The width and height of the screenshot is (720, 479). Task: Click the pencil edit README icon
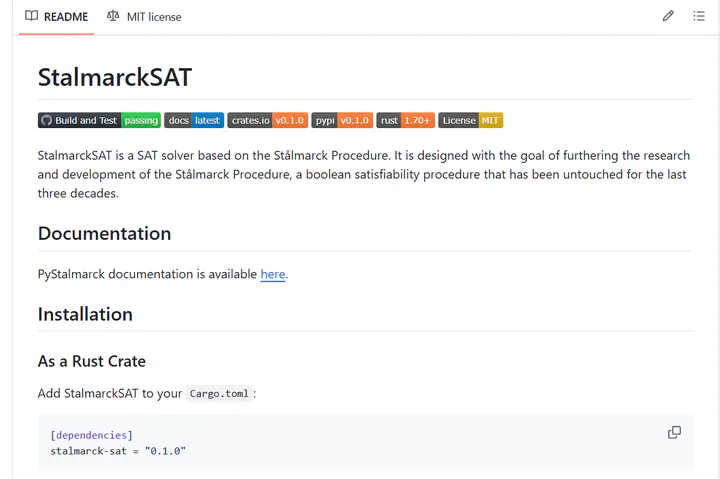coord(668,16)
